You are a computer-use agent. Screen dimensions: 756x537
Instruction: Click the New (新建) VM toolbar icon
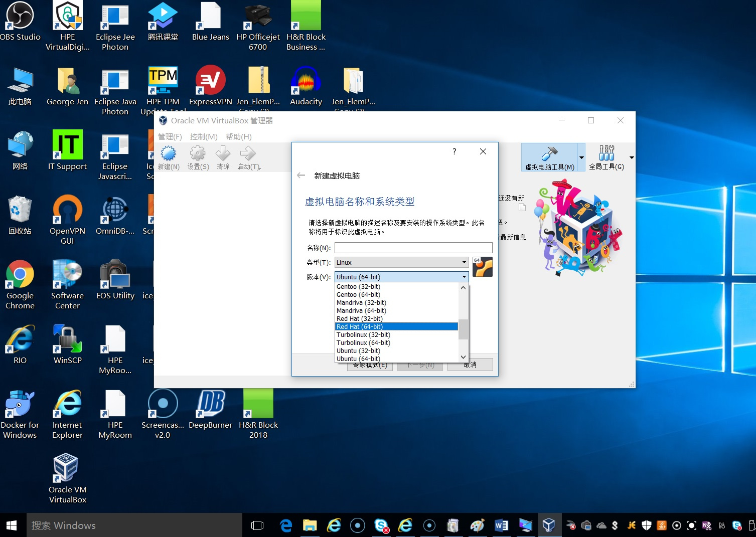(169, 158)
